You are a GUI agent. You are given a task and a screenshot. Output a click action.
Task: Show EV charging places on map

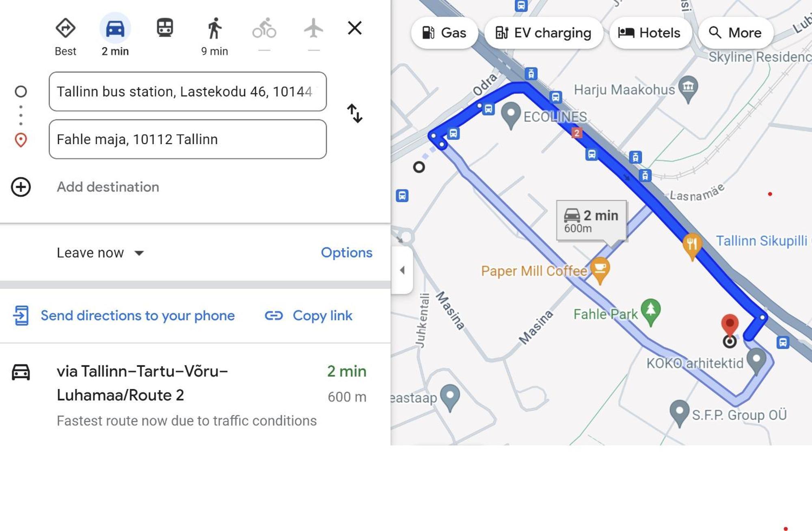click(x=543, y=33)
